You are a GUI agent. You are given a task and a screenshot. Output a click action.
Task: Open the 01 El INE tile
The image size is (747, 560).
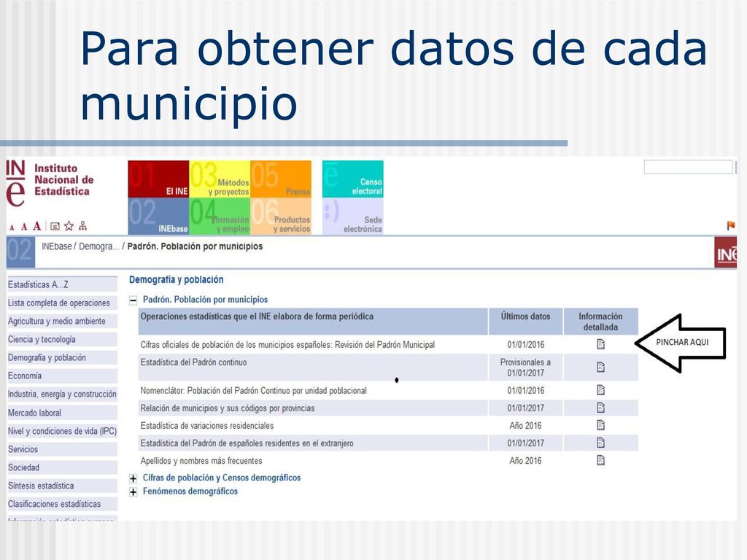point(158,179)
